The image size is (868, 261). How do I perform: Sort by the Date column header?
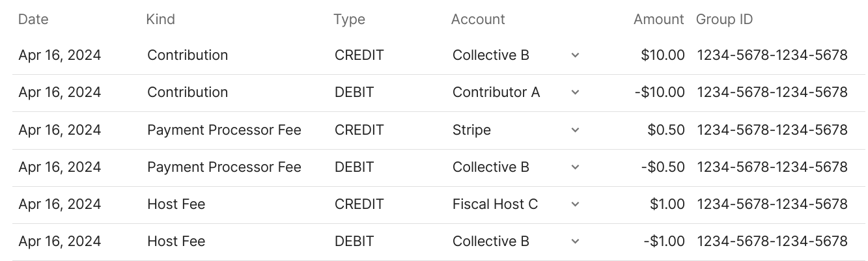click(33, 20)
